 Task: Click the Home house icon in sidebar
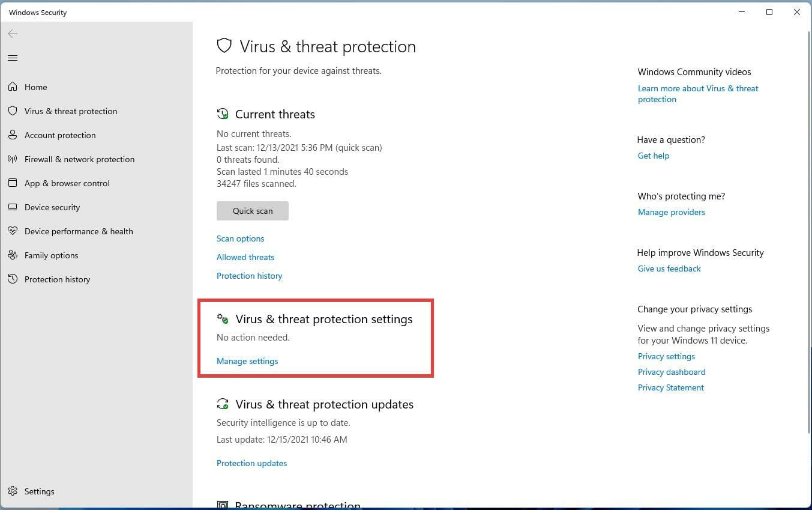[x=13, y=87]
